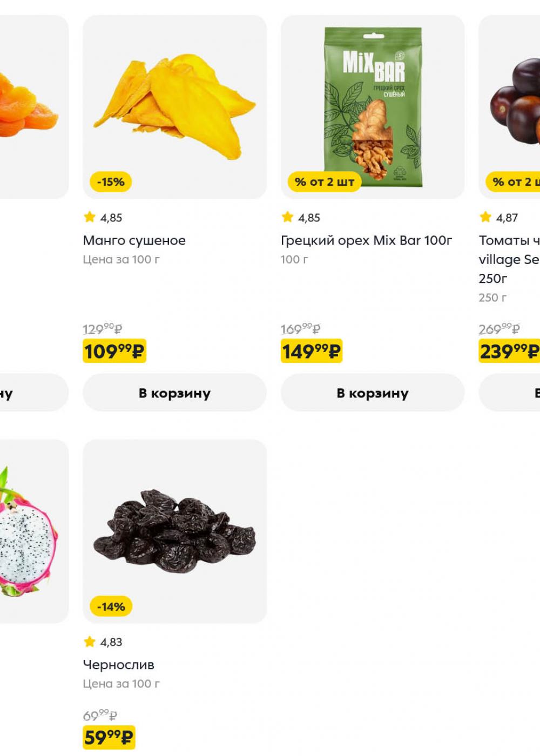Click the 109,99 ₽ mango price tag
540x756 pixels.
click(x=114, y=352)
